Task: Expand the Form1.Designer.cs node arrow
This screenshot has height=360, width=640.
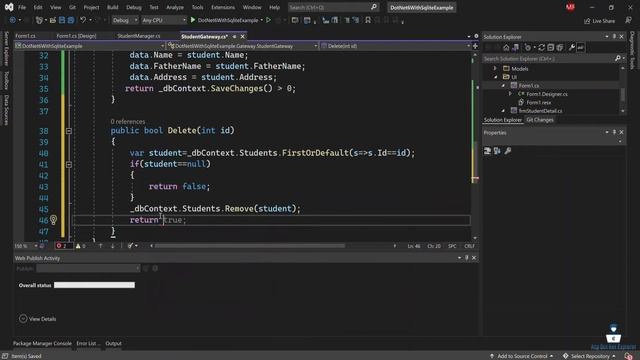Action: (510, 94)
